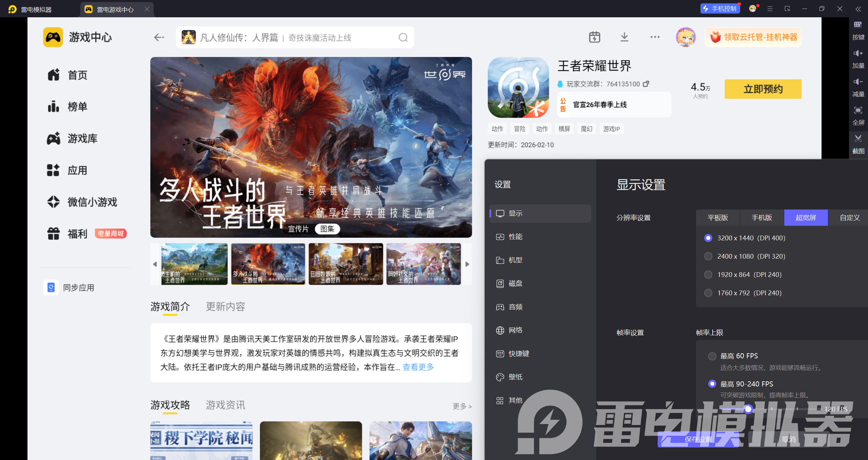Open the 更多 guides list
Screen dimensions: 868x460
(x=462, y=406)
